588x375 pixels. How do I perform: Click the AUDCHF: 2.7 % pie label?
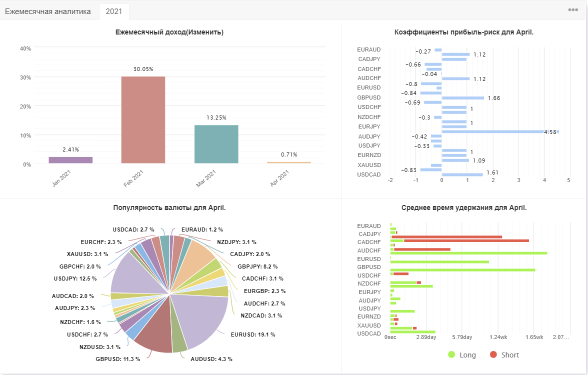(264, 304)
